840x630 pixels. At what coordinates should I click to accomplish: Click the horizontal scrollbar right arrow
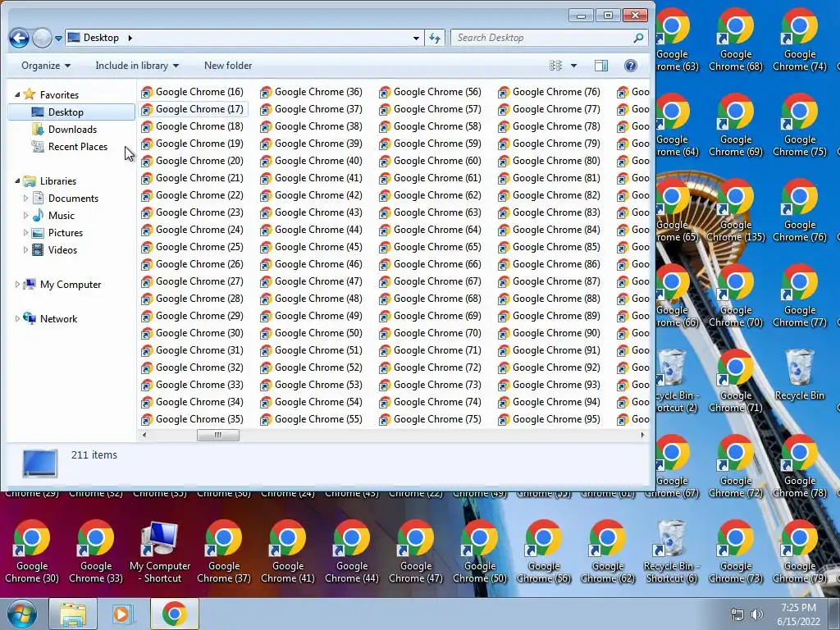pos(642,435)
